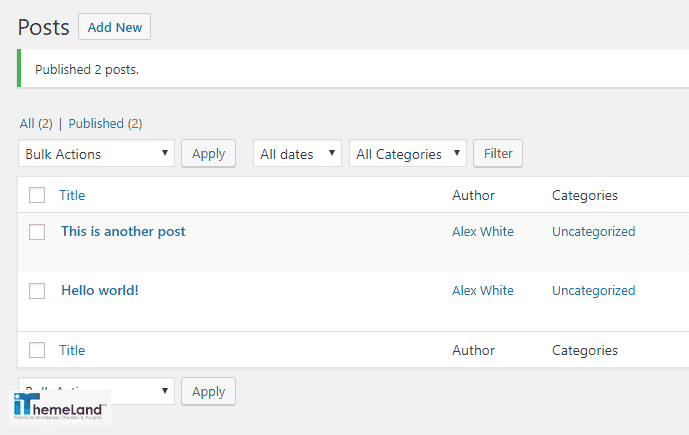Click the Author column header at top
This screenshot has height=435, width=689.
coord(473,195)
